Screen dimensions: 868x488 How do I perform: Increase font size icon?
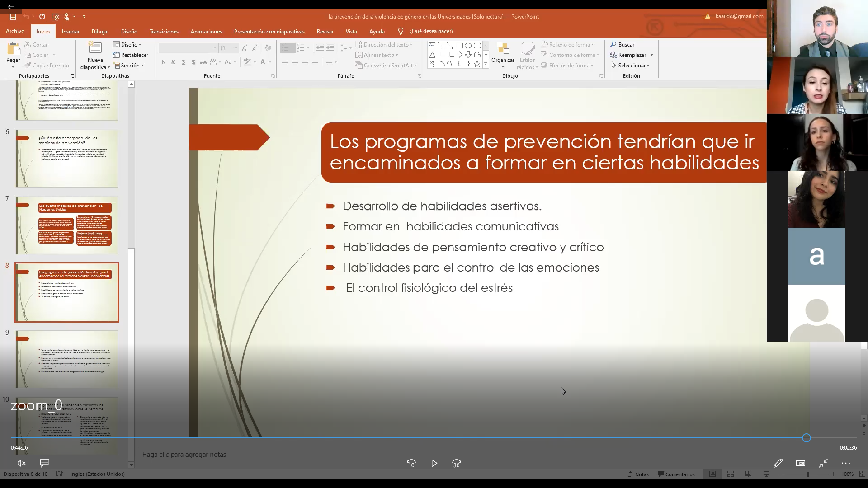tap(245, 48)
